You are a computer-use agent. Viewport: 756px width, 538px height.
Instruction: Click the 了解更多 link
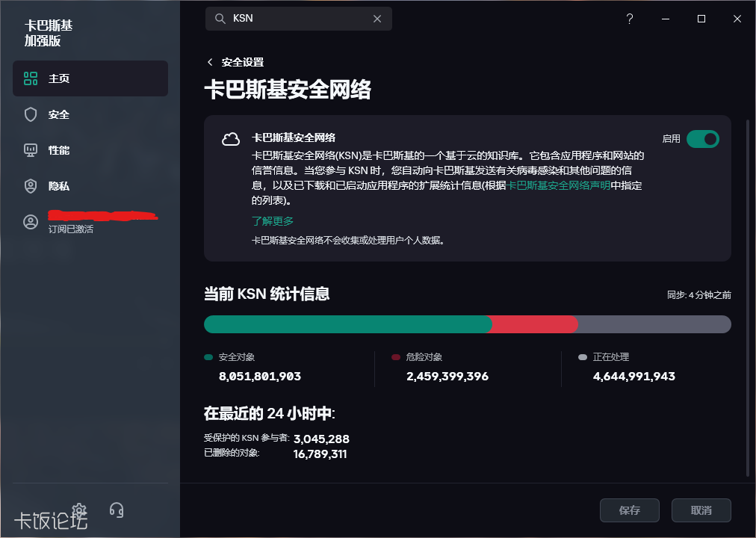point(273,220)
